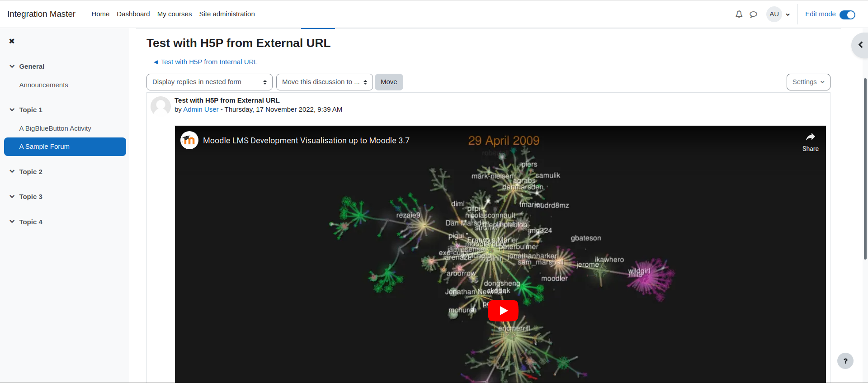Collapse the General section
The width and height of the screenshot is (868, 383).
[12, 66]
